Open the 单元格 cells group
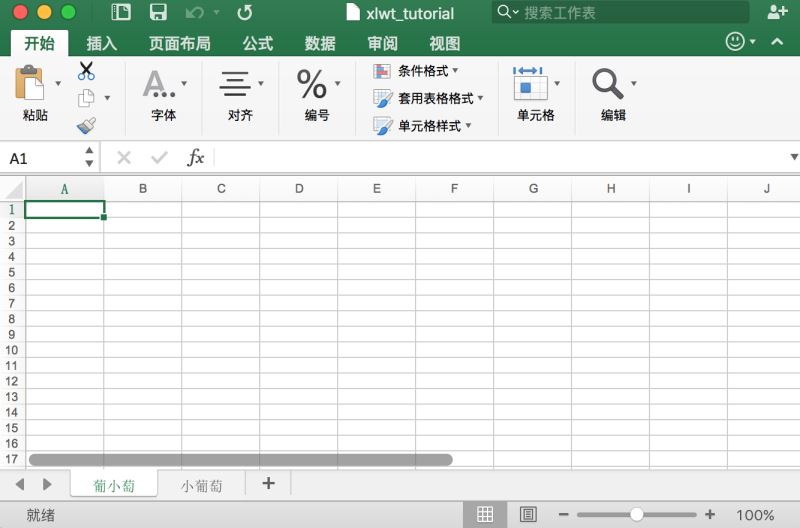The width and height of the screenshot is (800, 528). 536,95
